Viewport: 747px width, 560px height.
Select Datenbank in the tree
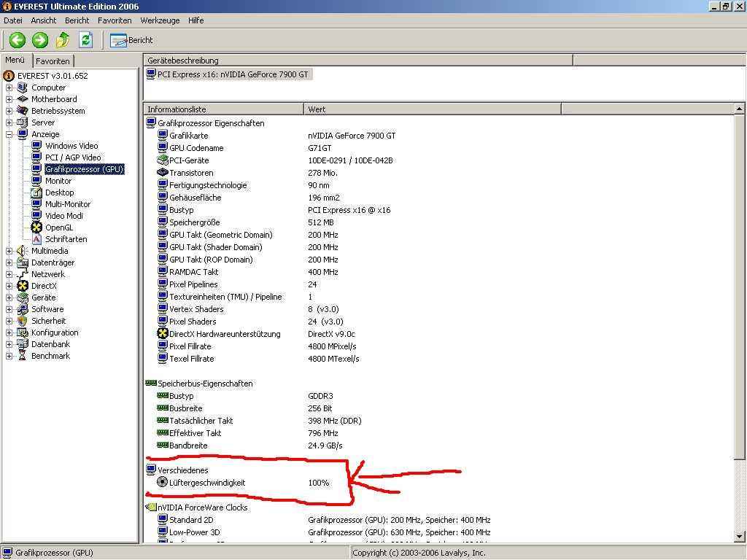click(50, 344)
